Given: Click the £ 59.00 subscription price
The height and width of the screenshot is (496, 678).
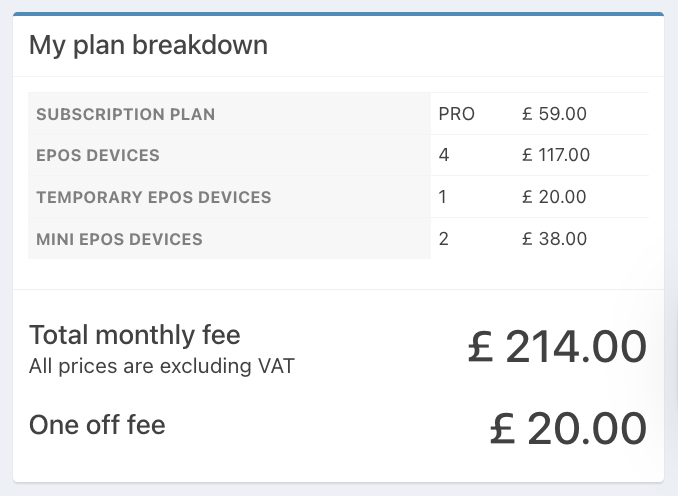Looking at the screenshot, I should [x=554, y=114].
